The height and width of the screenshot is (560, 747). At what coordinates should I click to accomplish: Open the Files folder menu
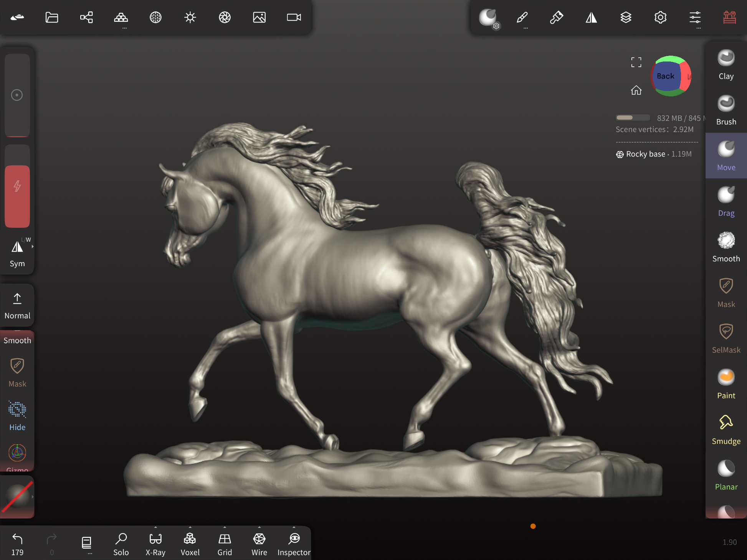52,17
